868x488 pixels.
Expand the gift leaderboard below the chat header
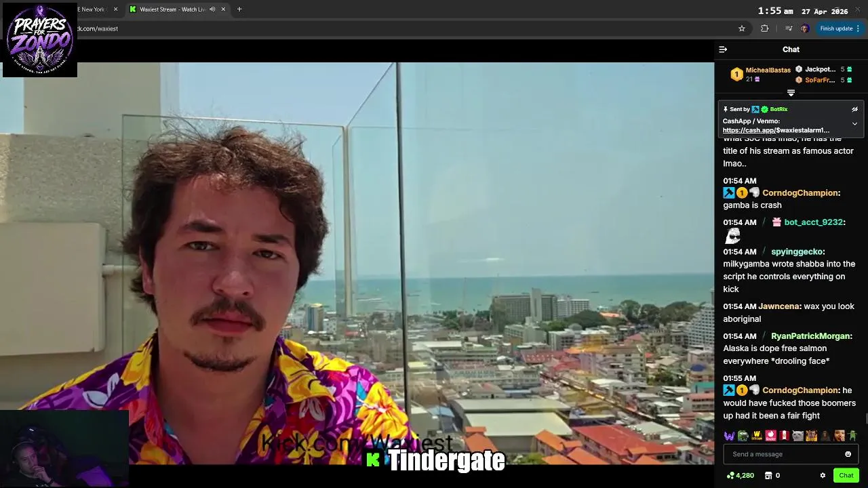791,93
